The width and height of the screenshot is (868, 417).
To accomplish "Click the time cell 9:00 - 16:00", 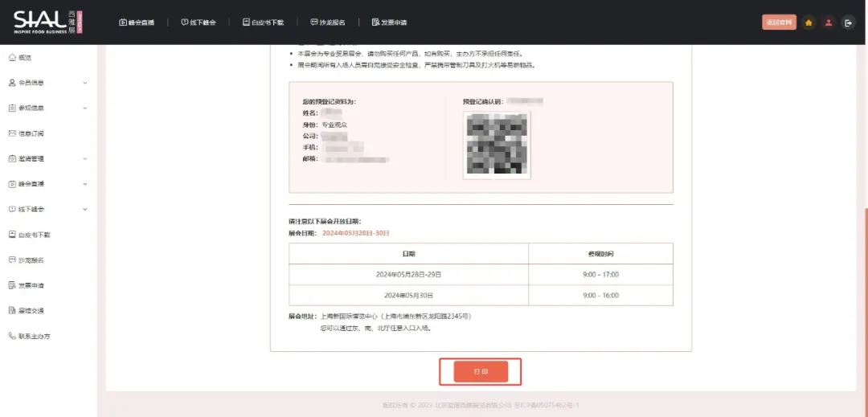I will pyautogui.click(x=600, y=296).
